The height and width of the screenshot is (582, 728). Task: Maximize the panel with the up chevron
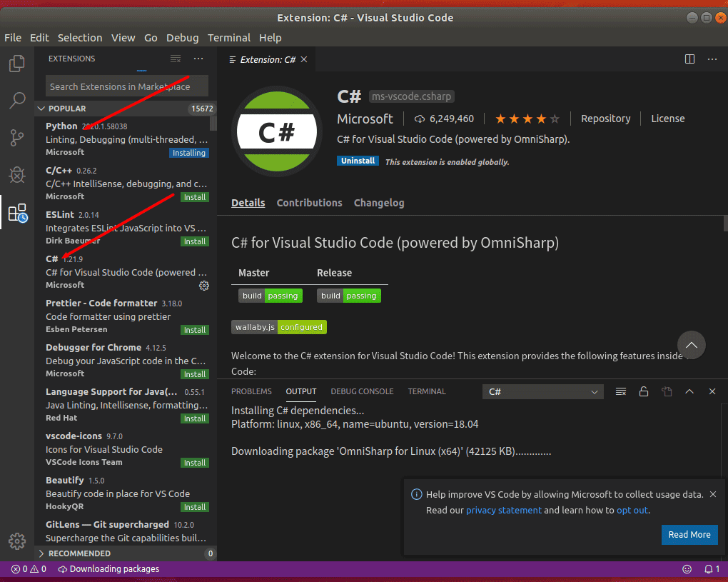(689, 391)
